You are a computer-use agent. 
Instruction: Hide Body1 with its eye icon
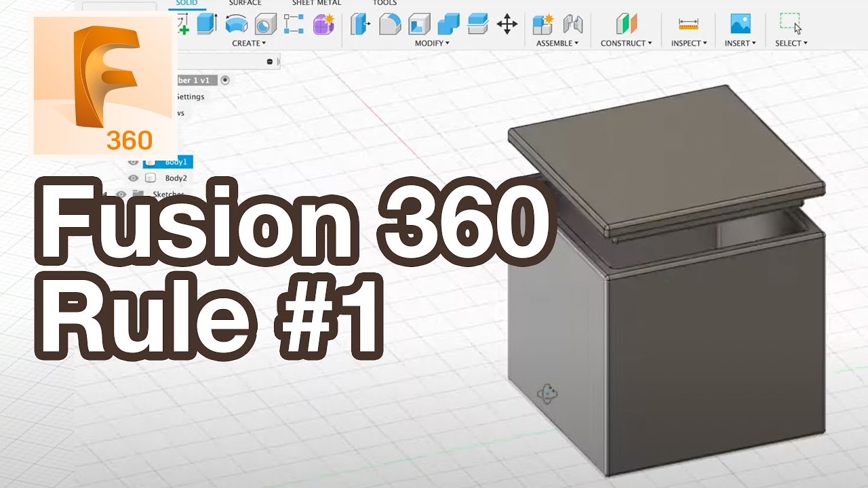(134, 162)
